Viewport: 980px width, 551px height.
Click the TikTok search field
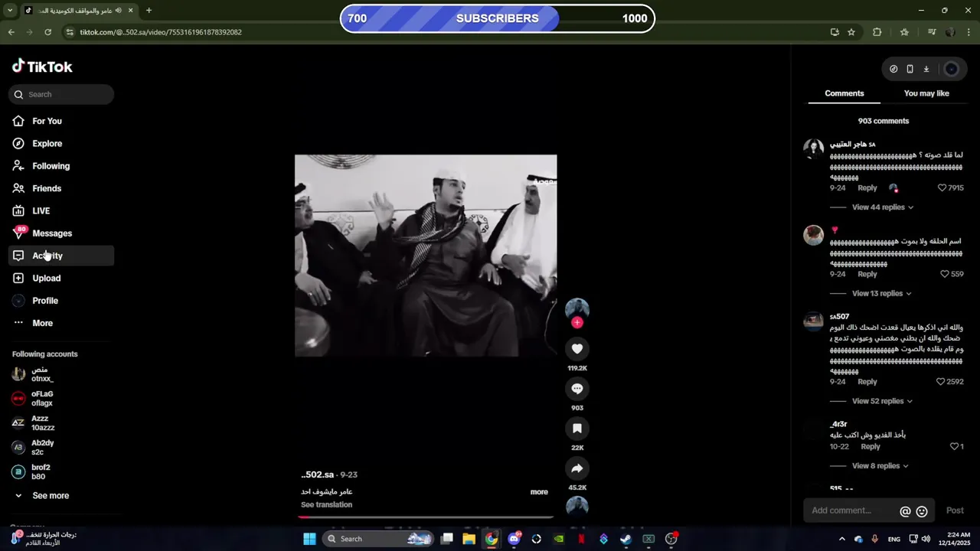coord(61,94)
